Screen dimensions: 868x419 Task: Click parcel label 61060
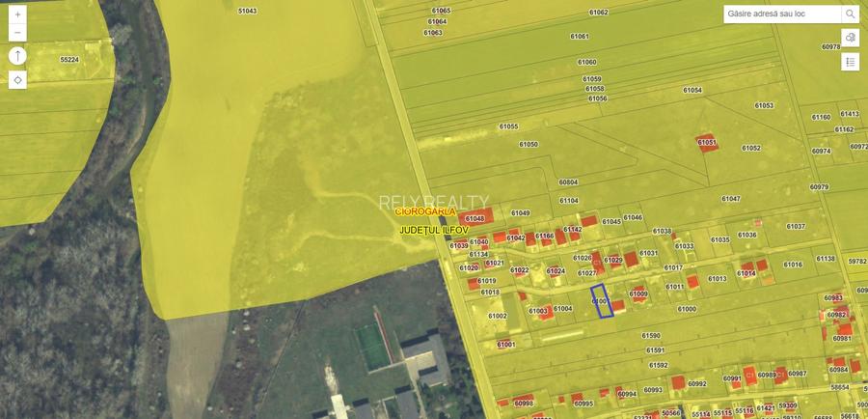(x=586, y=62)
